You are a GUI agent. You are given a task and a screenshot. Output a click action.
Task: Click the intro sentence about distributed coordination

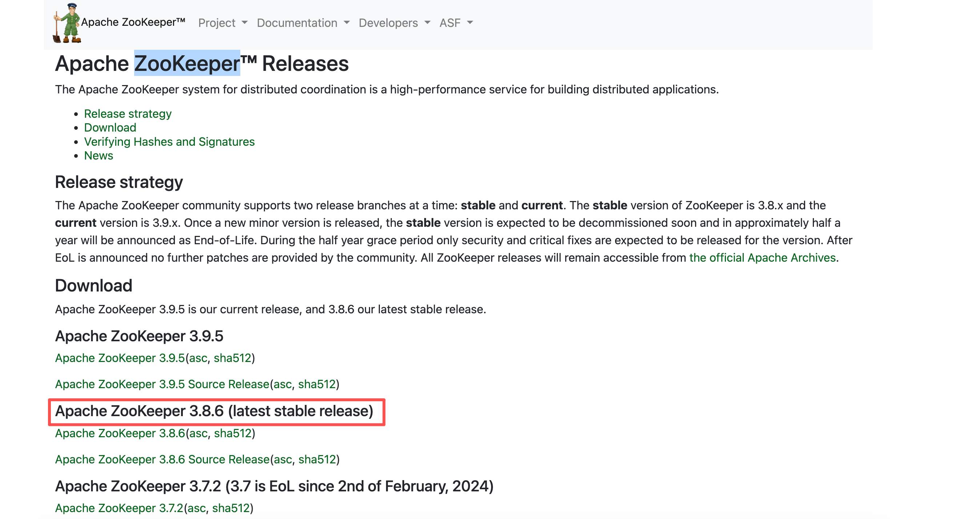[387, 89]
